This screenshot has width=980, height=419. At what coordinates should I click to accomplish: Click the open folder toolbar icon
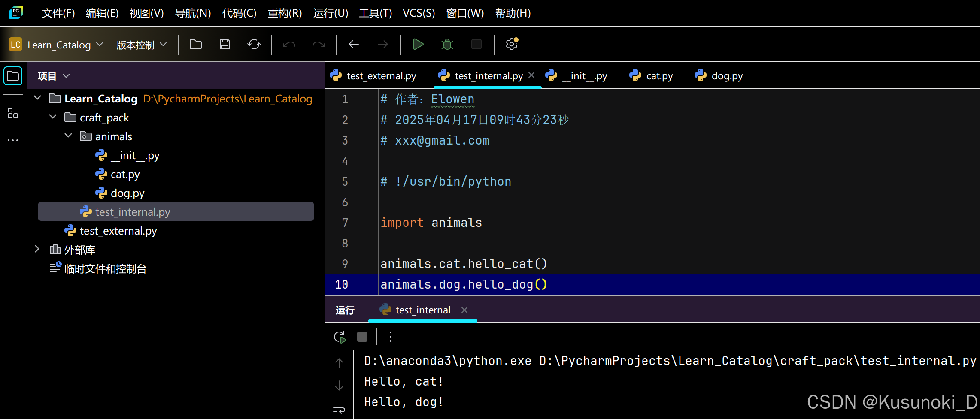196,44
